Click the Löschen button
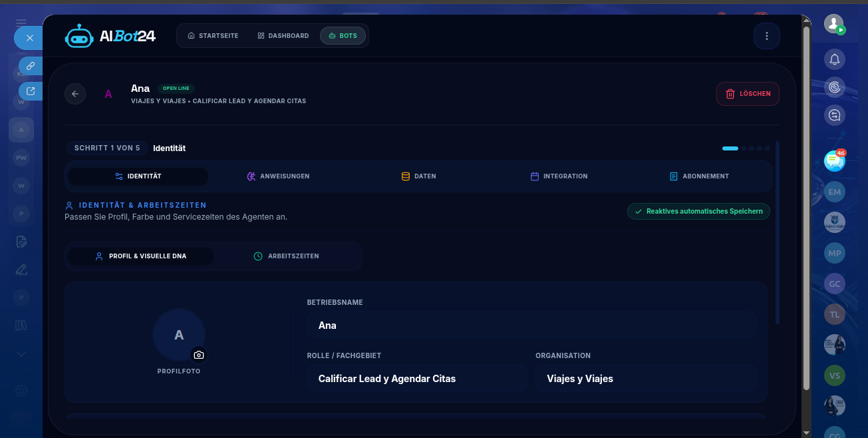 coord(748,94)
